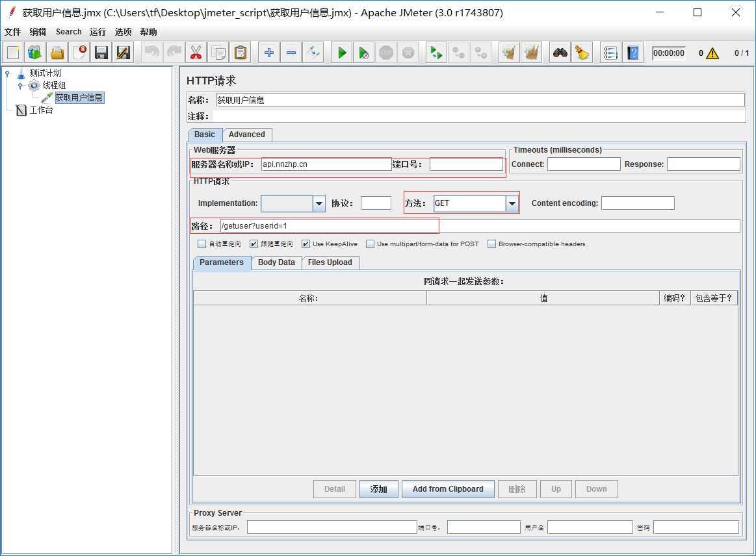The width and height of the screenshot is (756, 556).
Task: Click the Reset search icon
Action: 582,53
